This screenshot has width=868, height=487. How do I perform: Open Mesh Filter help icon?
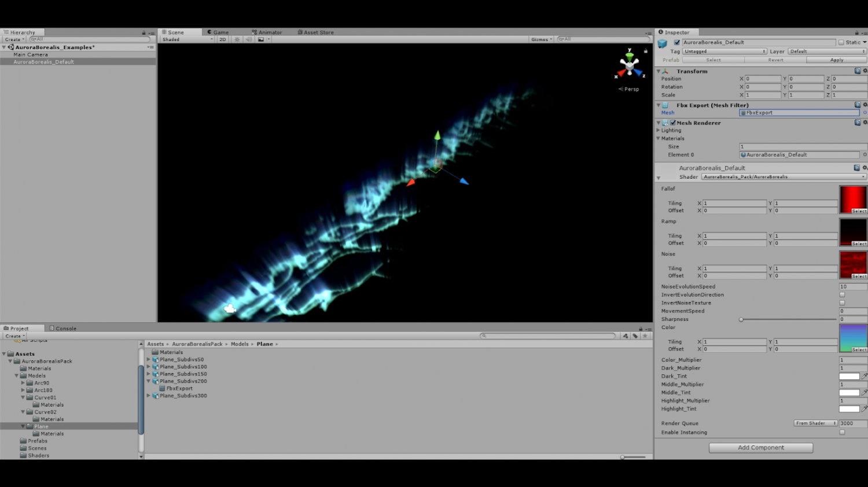(x=858, y=105)
